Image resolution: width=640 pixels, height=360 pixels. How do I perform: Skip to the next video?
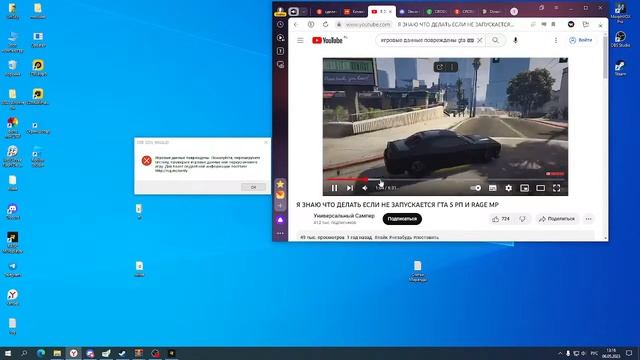(x=350, y=188)
